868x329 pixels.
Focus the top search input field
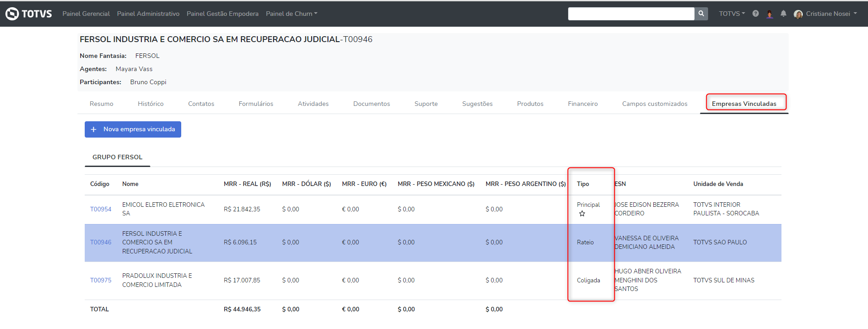(x=631, y=14)
